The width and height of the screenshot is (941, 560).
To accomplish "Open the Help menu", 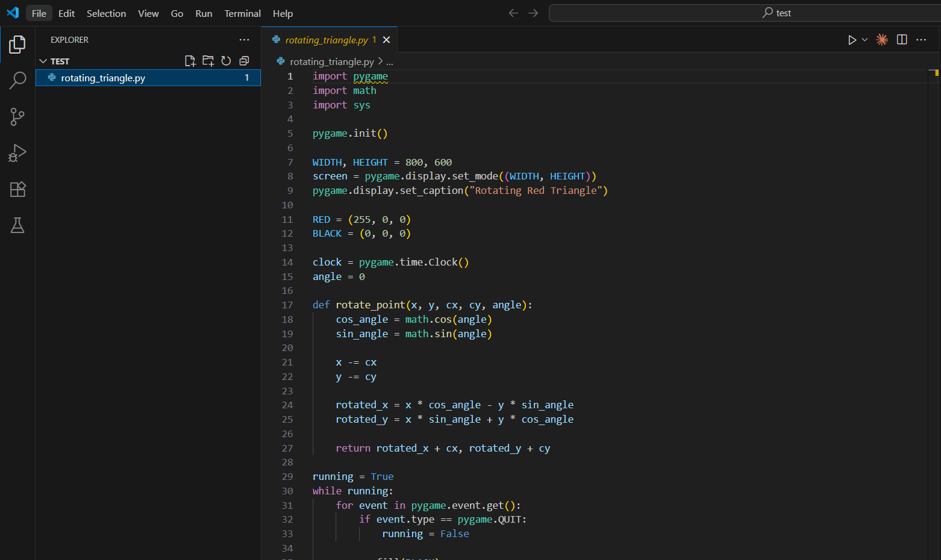I will 283,13.
